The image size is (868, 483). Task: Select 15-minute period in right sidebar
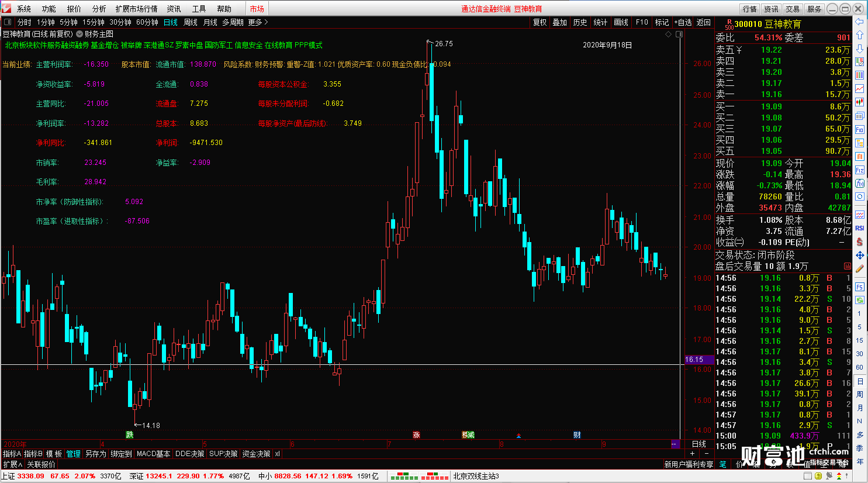[859, 340]
